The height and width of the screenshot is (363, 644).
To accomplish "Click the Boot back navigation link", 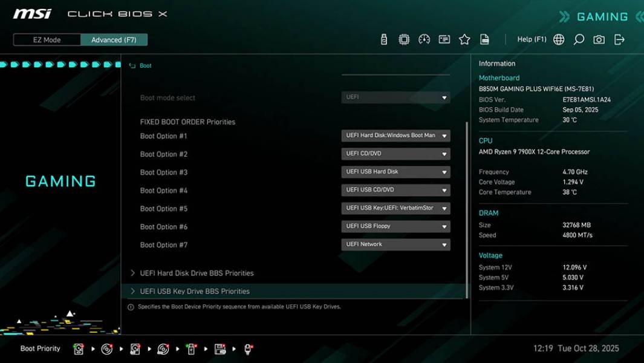I will tap(143, 65).
